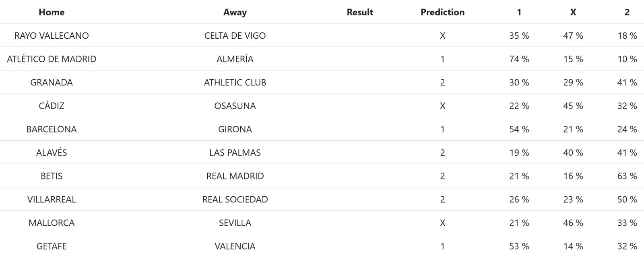Select the Rayo Vallecano home team cell
Screen dimensions: 644x256
pos(52,35)
